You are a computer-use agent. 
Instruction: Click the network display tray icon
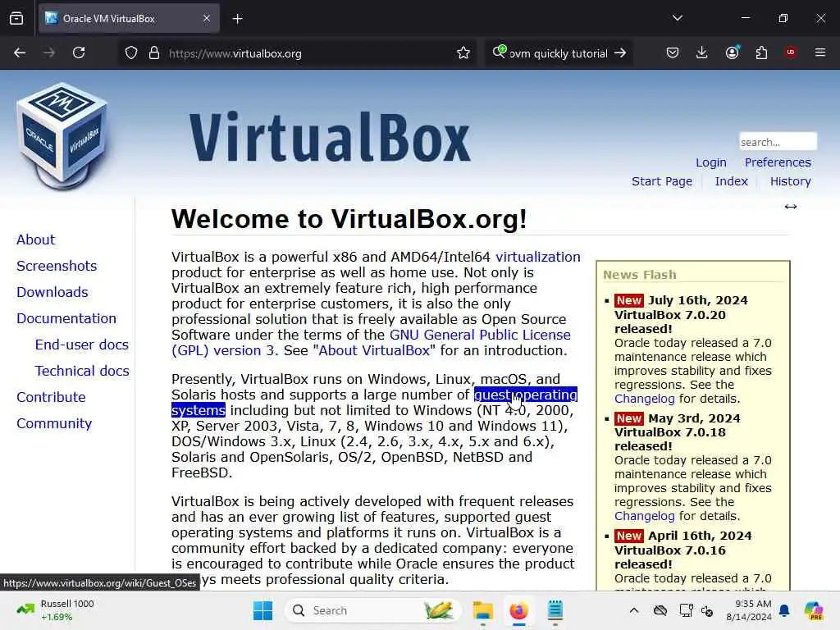click(x=686, y=610)
